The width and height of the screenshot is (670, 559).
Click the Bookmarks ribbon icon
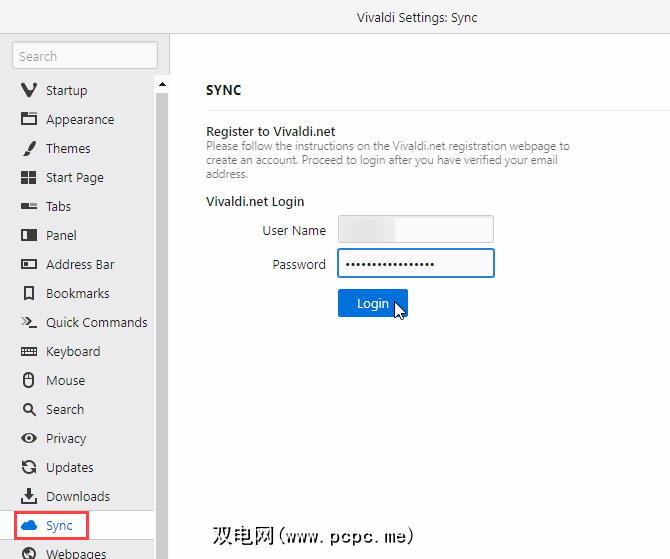point(29,293)
